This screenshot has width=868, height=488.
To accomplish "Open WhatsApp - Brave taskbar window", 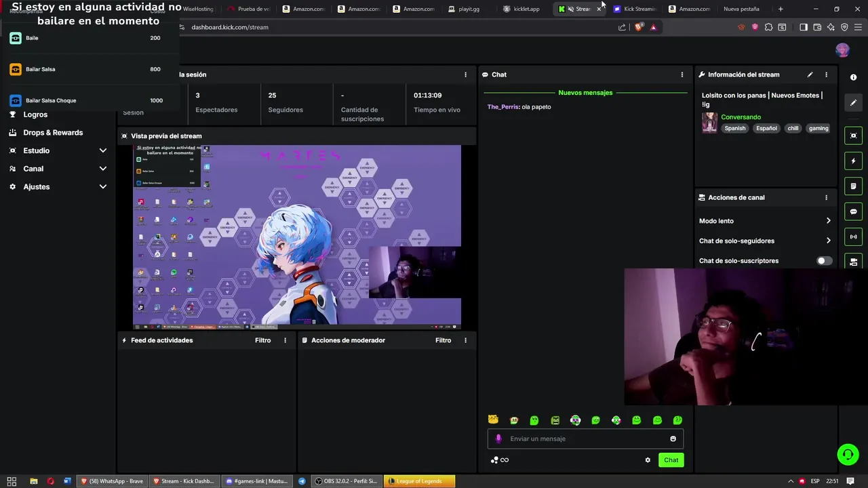I will pos(111,481).
